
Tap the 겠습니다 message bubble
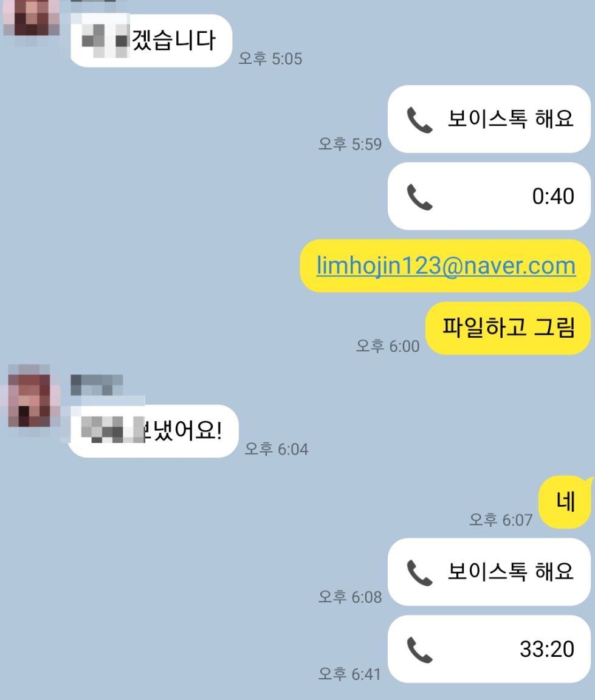[x=151, y=41]
